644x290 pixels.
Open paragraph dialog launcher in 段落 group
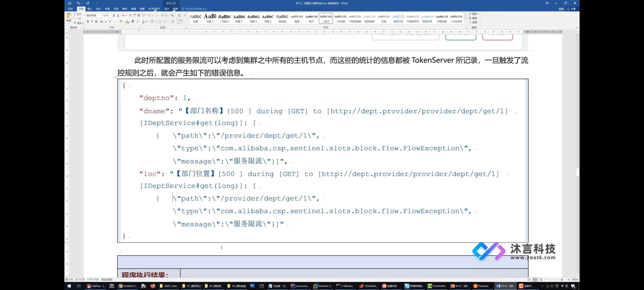click(x=186, y=28)
